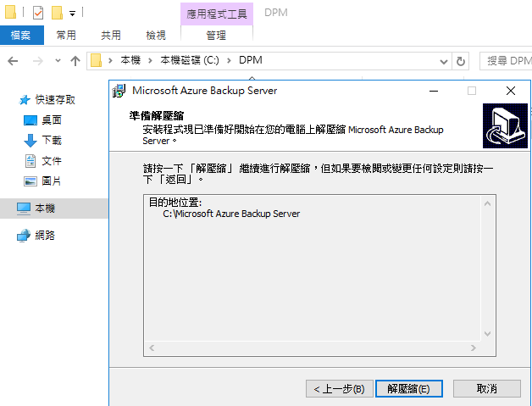Select DPM in the address breadcrumb
This screenshot has height=406, width=532.
click(x=251, y=60)
